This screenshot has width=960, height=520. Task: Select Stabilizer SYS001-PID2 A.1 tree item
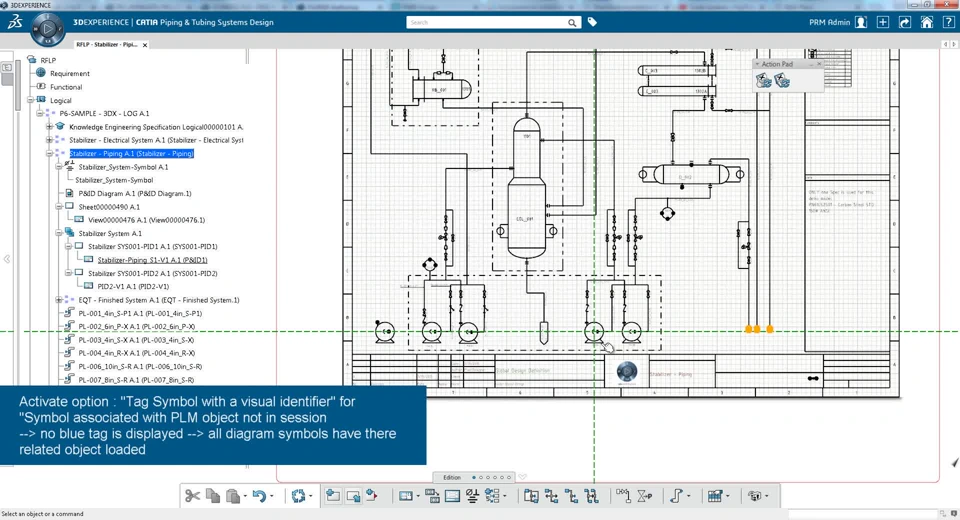click(152, 274)
